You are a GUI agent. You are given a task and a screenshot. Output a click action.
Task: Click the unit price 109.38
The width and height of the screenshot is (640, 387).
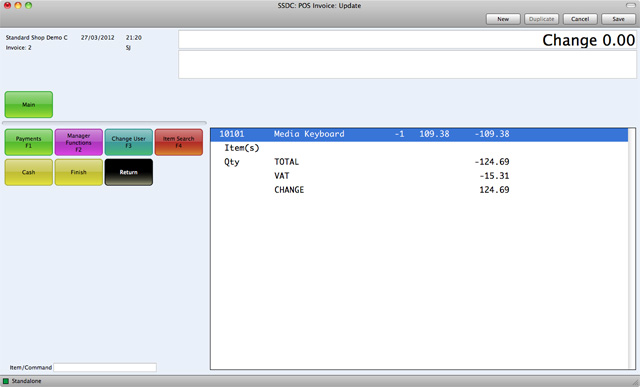(434, 134)
